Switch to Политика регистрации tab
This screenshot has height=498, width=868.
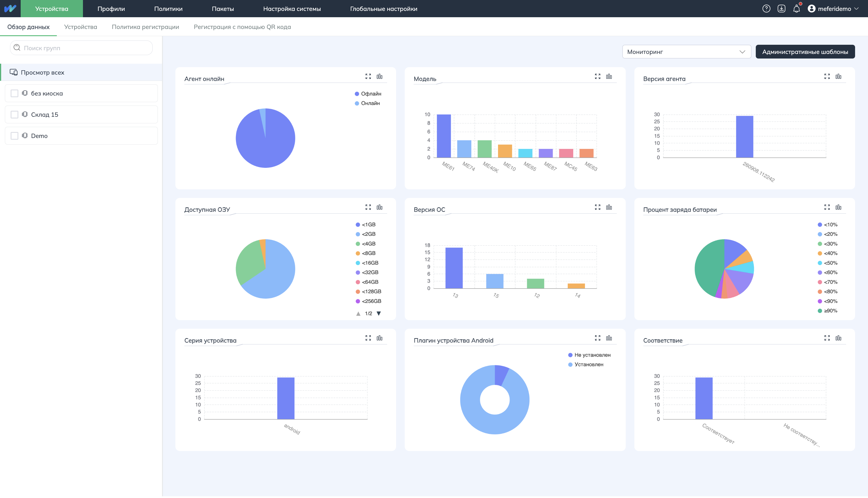coord(146,27)
